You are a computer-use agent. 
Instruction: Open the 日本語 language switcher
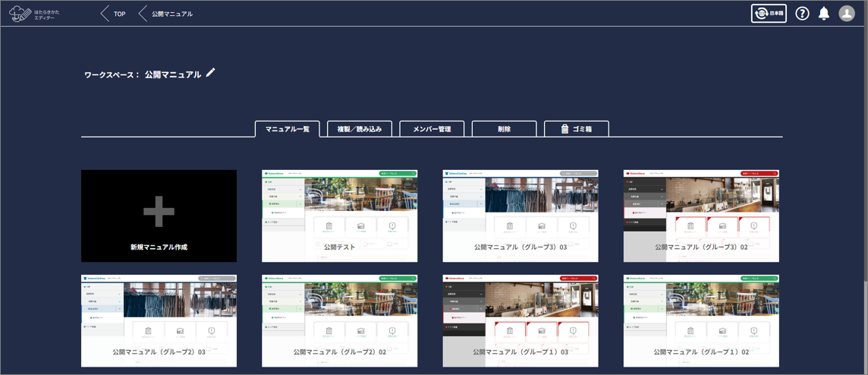pos(769,14)
